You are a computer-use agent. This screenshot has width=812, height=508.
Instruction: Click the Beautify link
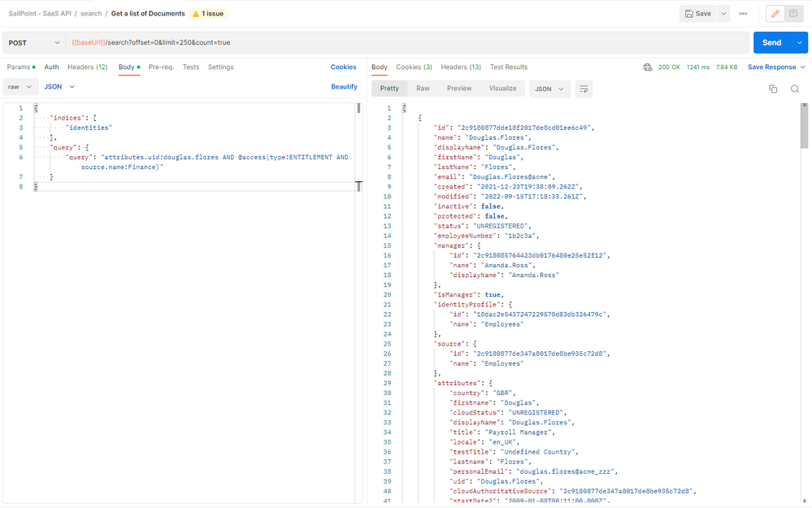pos(344,87)
